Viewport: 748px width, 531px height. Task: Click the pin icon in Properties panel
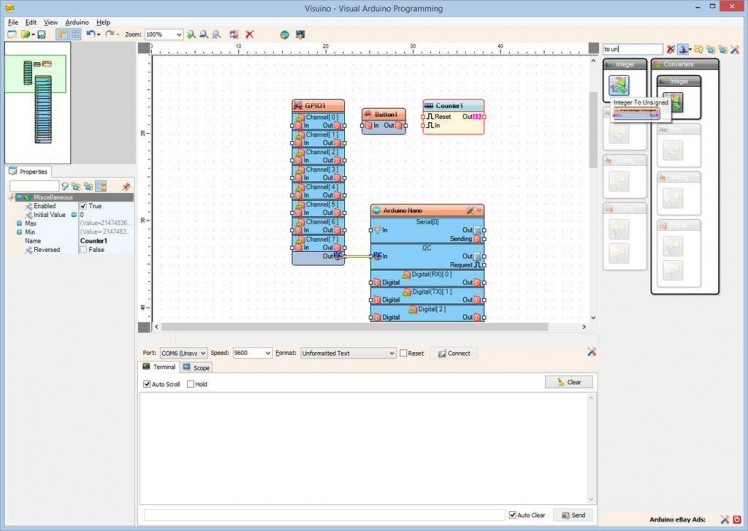[126, 186]
